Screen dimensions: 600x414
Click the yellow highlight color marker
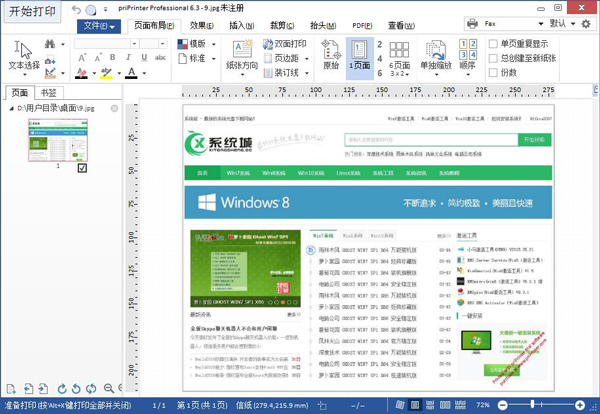[x=106, y=73]
